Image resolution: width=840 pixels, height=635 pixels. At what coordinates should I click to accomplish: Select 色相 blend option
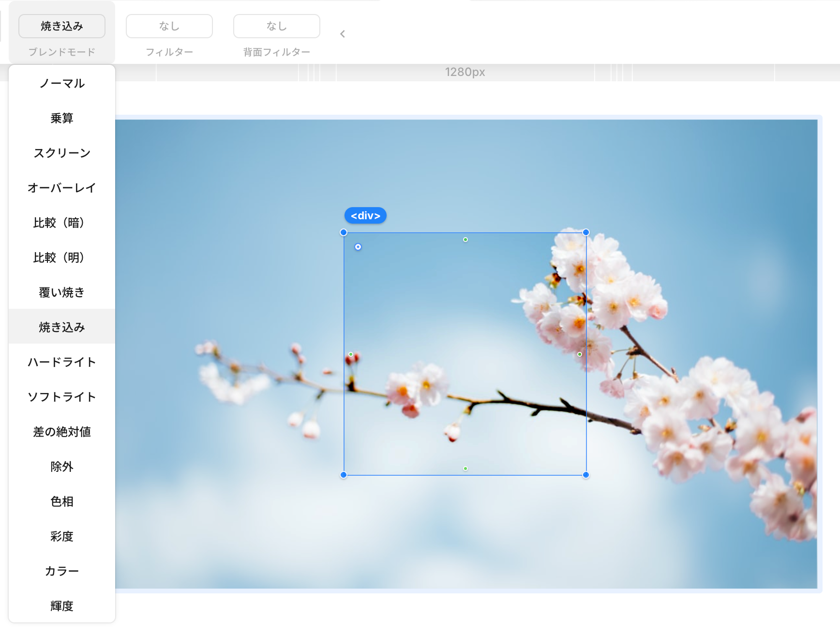(x=62, y=502)
